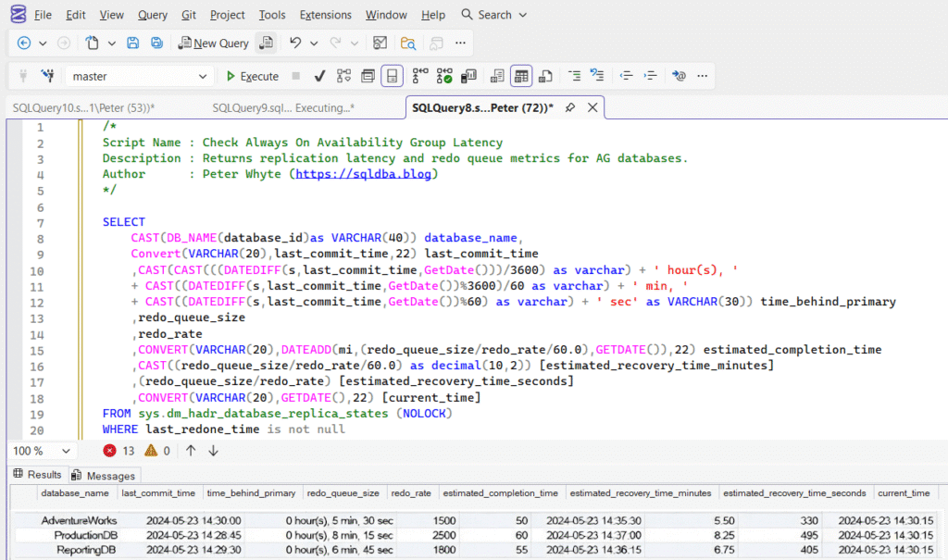The image size is (948, 560).
Task: Open a new query window
Action: pyautogui.click(x=214, y=43)
